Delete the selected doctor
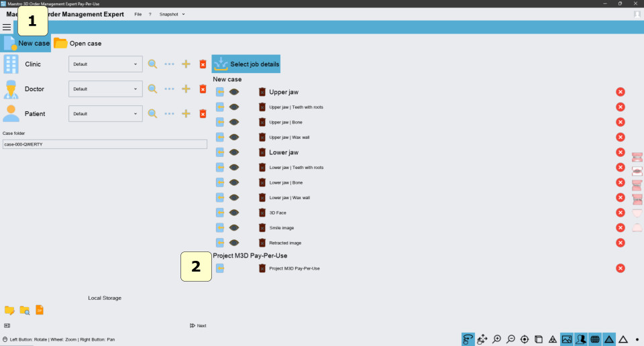Viewport: 644px width, 346px height. [203, 89]
